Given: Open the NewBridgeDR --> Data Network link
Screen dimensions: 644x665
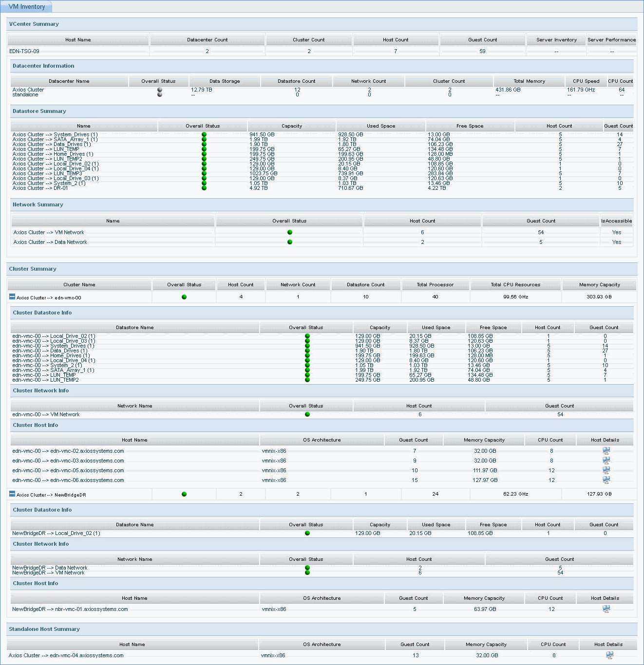Looking at the screenshot, I should 50,568.
